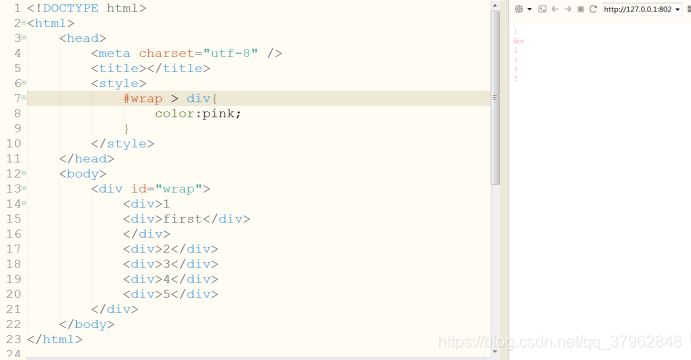Click the pink "first" text in preview
Viewport: 691px width, 360px height.
point(519,41)
